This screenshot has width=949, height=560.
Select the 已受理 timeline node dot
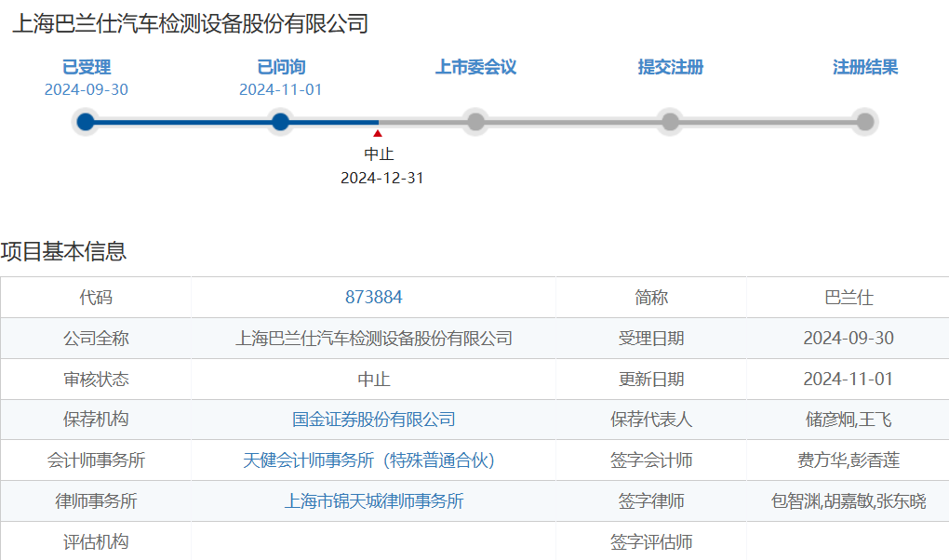86,122
